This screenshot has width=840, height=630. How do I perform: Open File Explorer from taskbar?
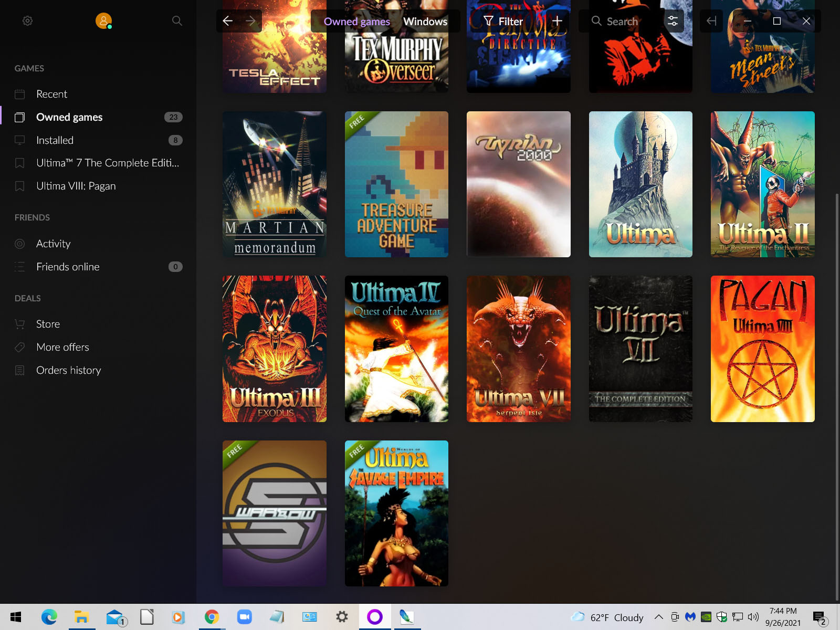(x=81, y=617)
